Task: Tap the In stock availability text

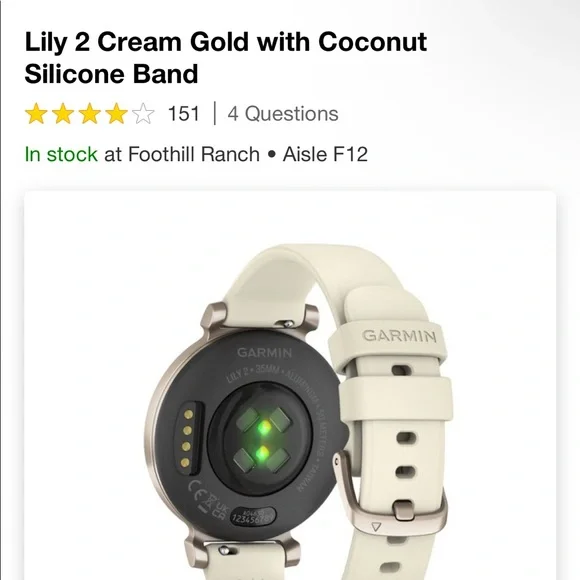Action: (x=61, y=154)
